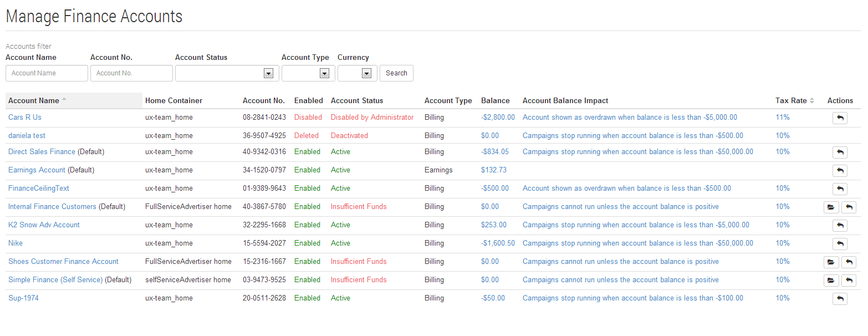
Task: Click Nike's campaigns stop below -$50,000.00 link
Action: click(x=638, y=243)
